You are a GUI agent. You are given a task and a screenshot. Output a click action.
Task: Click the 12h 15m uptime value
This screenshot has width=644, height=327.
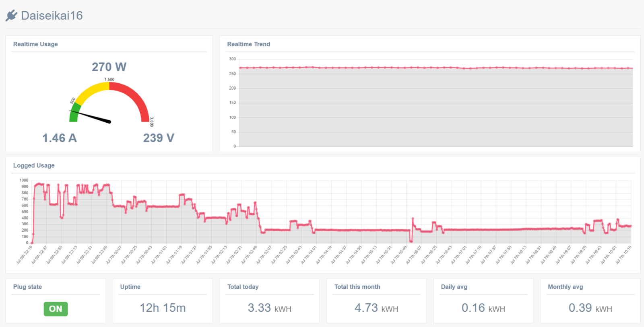point(163,308)
